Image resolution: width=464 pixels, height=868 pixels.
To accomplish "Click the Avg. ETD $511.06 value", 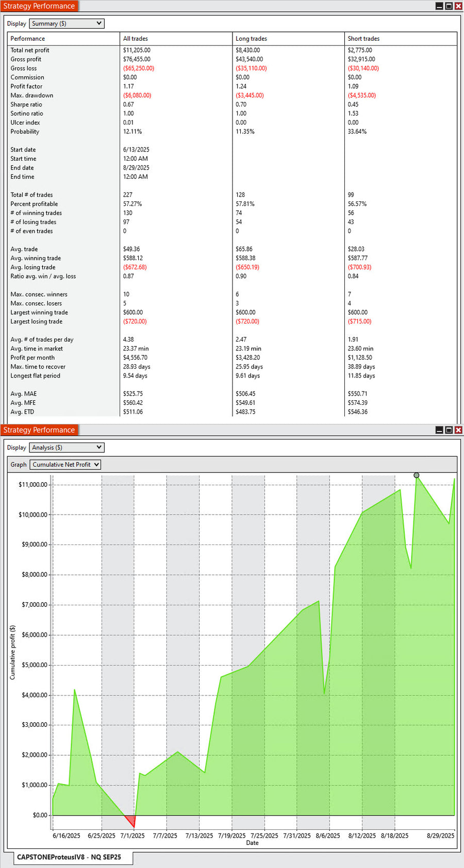I will 133,412.
